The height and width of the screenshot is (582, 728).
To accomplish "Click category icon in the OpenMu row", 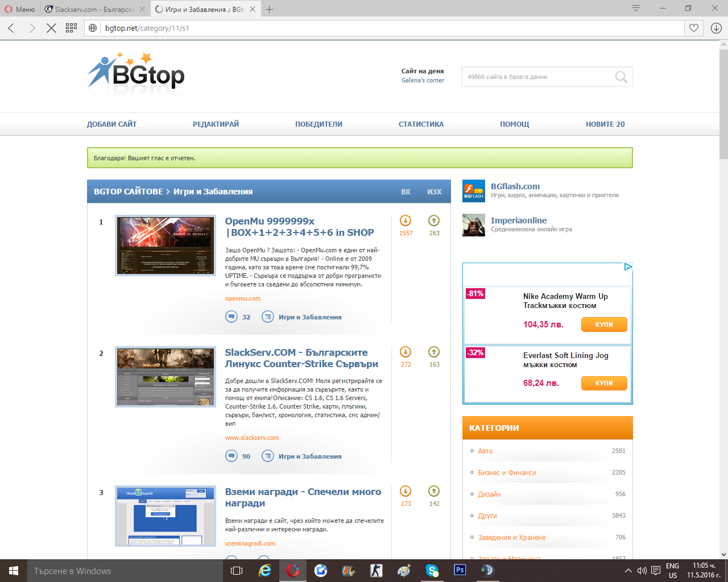I will pyautogui.click(x=268, y=317).
